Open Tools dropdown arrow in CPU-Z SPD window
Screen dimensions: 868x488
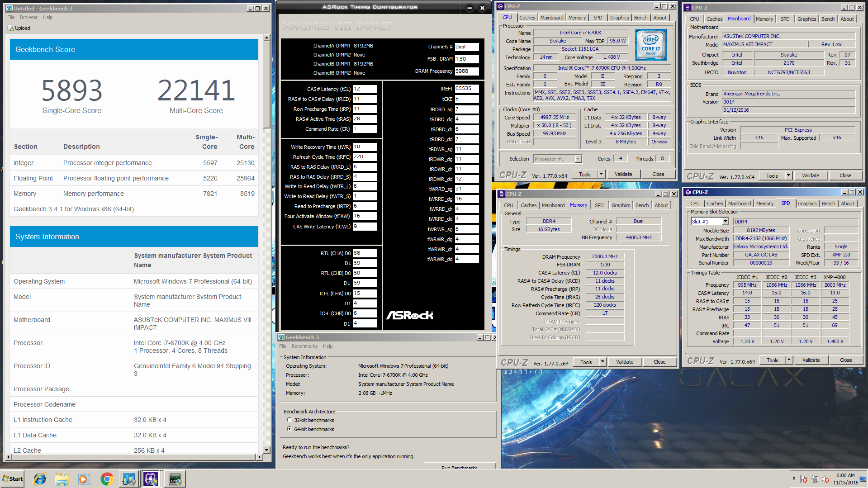point(789,360)
